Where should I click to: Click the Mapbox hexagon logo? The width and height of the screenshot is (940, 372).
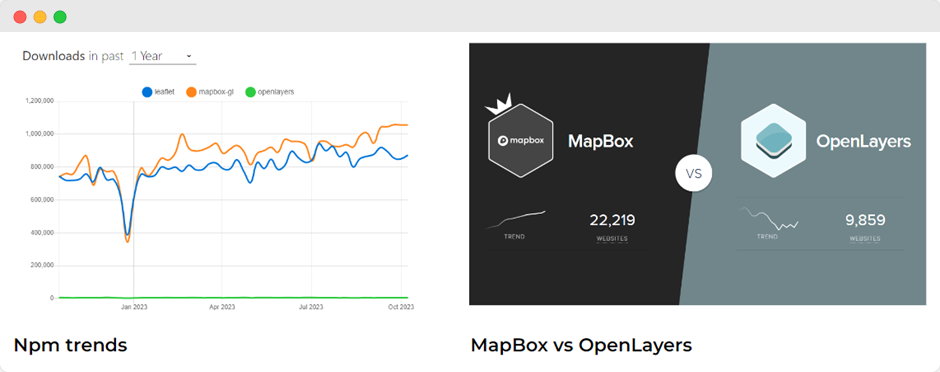[520, 141]
